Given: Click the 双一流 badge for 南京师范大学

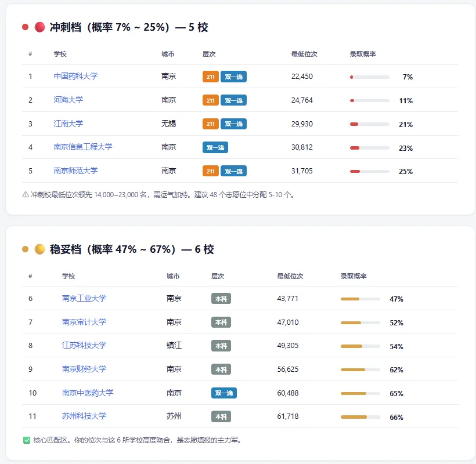Looking at the screenshot, I should point(233,171).
